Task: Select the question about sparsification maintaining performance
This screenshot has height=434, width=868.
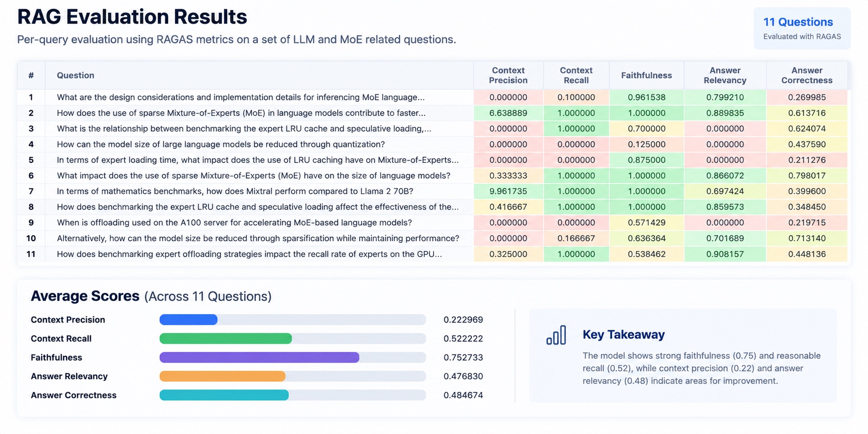Action: pos(258,238)
